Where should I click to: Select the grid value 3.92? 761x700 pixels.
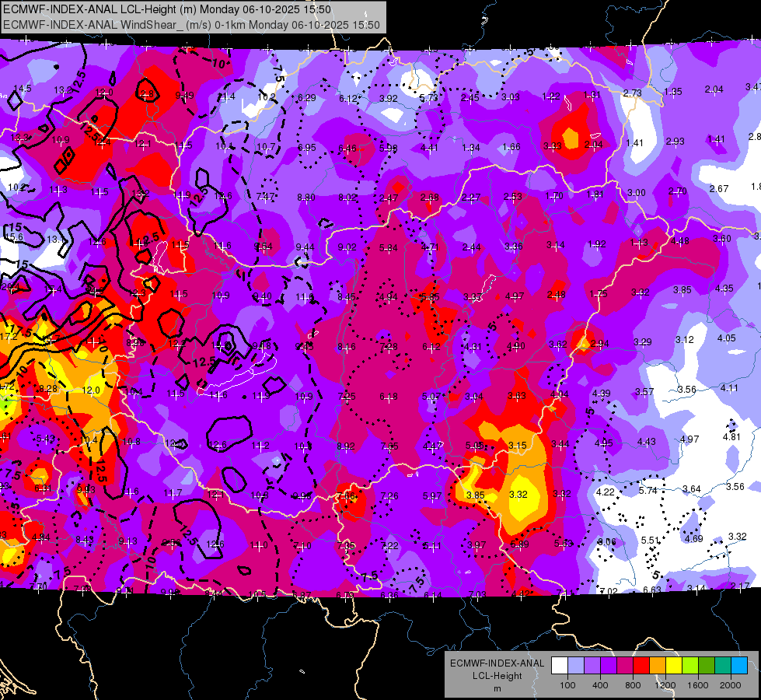pos(388,98)
